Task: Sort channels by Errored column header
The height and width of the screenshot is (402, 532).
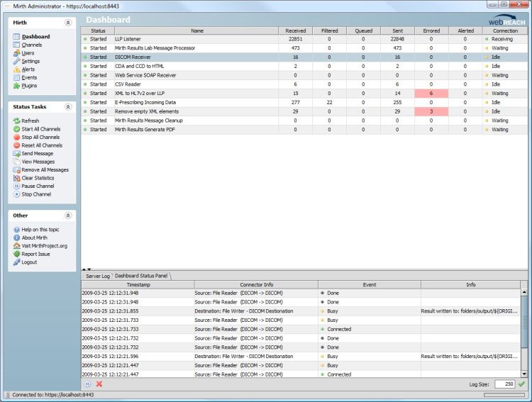Action: 431,31
